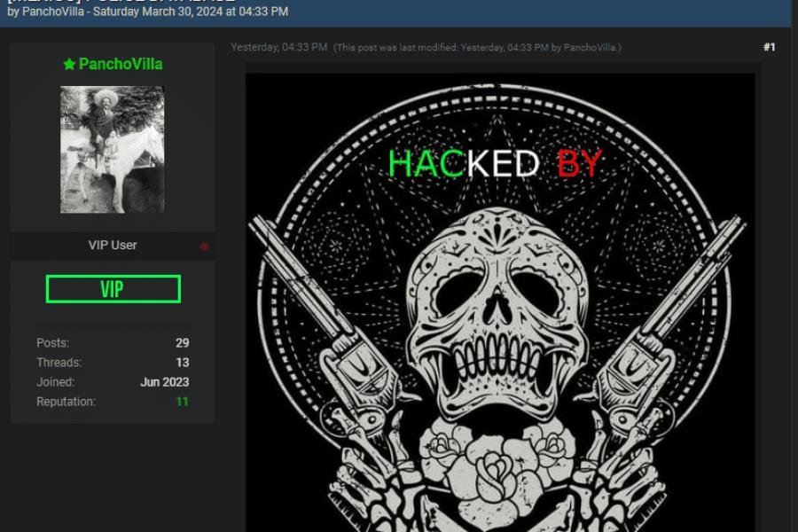Click the "Threads:" label
798x532 pixels.
point(59,363)
